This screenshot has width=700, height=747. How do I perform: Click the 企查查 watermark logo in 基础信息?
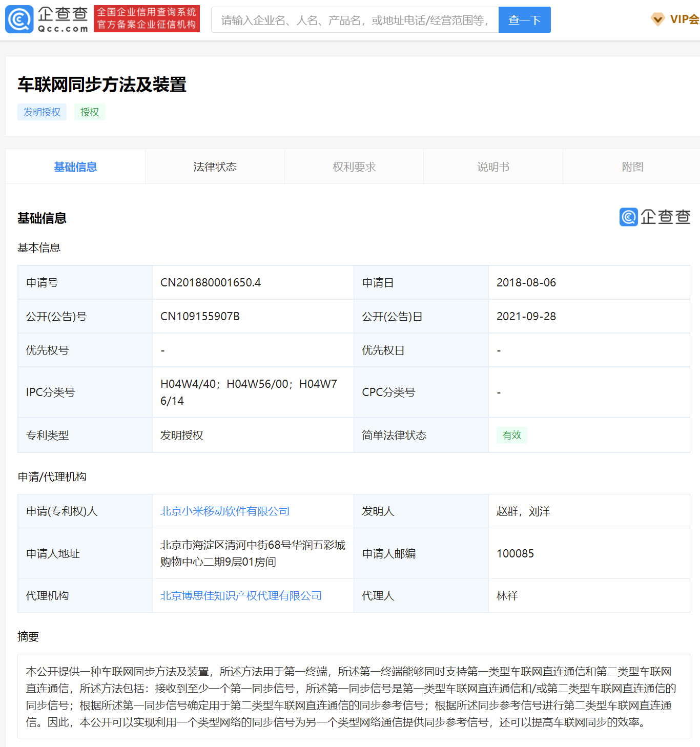654,217
